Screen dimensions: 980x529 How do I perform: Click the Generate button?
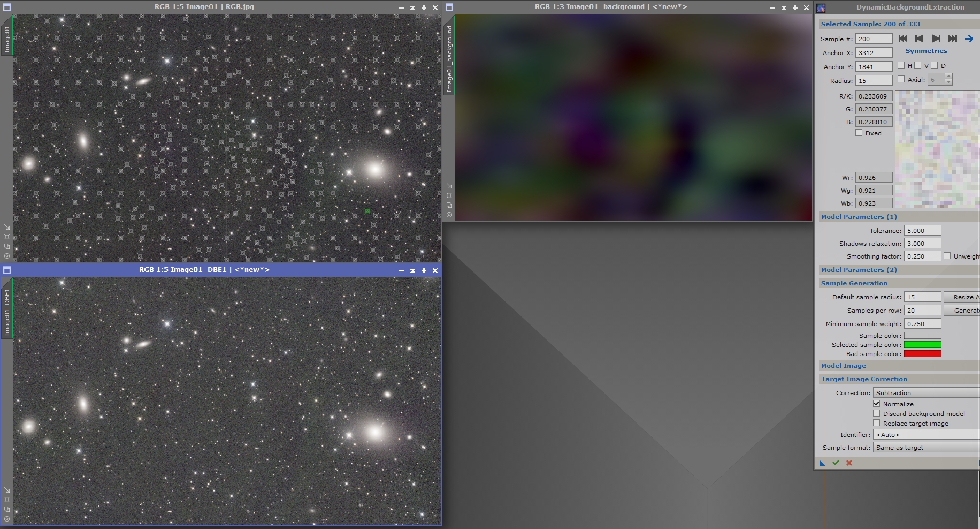[x=962, y=310]
